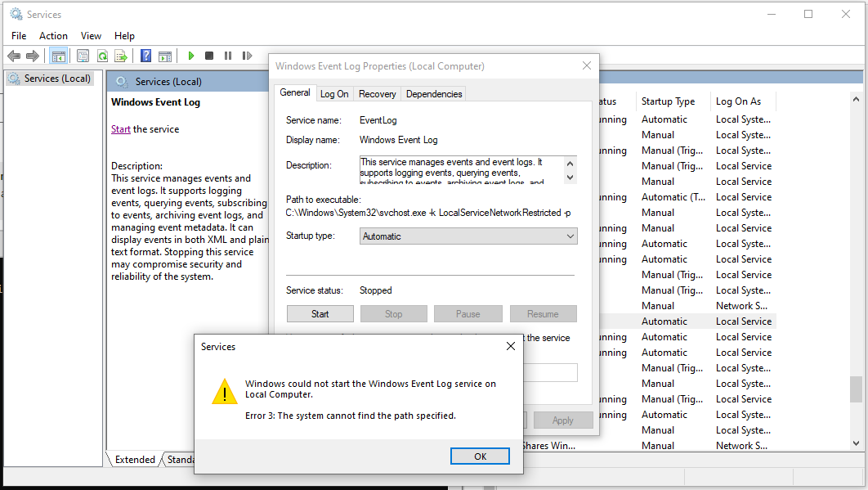Toggle the Show/Hide Action Pane icon
The width and height of the screenshot is (868, 490).
click(x=165, y=56)
